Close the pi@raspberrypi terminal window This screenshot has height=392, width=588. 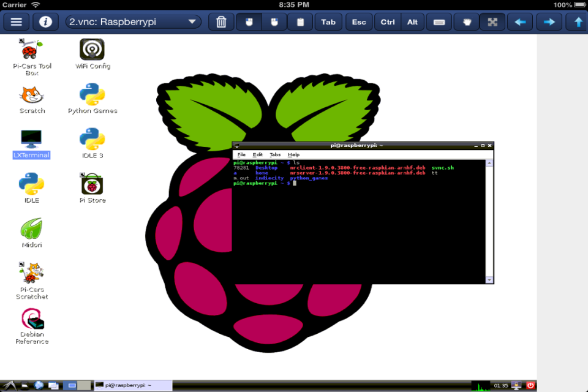click(x=489, y=146)
